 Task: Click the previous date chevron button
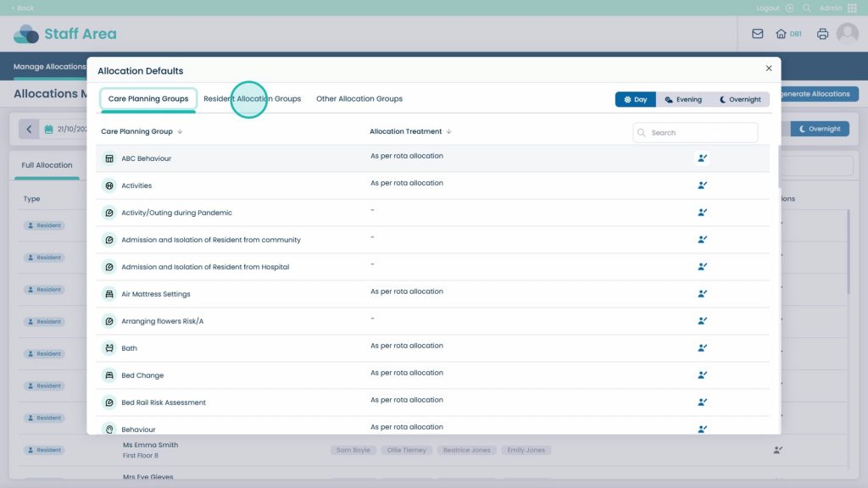pyautogui.click(x=29, y=129)
